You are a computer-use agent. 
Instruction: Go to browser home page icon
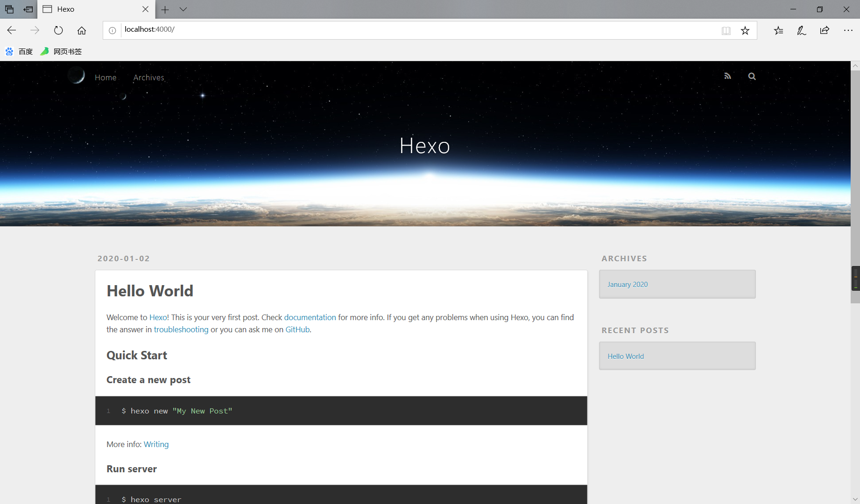click(82, 30)
